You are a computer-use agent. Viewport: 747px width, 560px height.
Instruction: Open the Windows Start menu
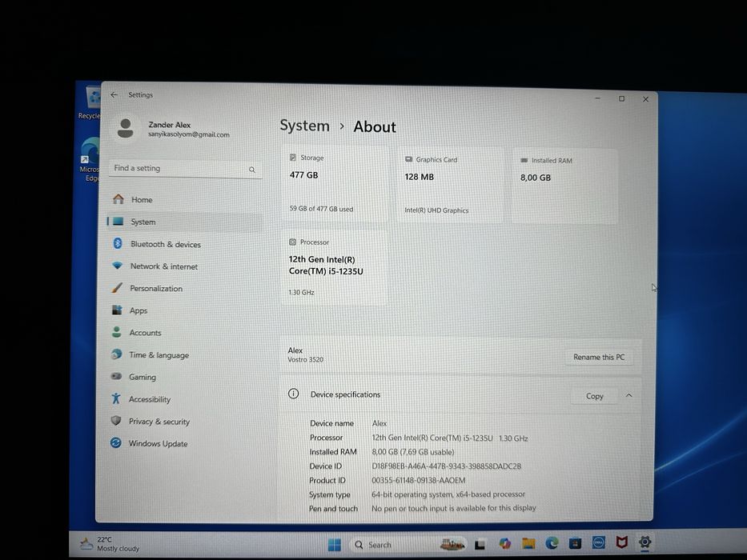click(335, 545)
